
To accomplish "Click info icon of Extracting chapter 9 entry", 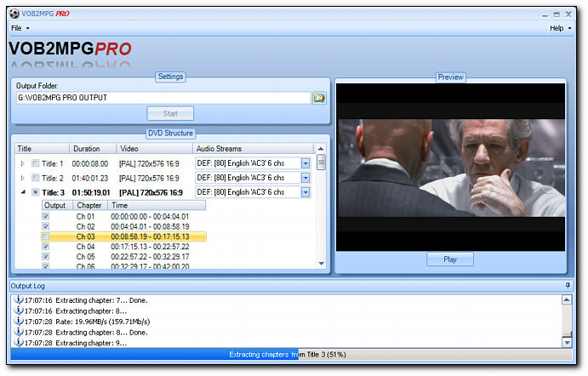I will tap(19, 343).
